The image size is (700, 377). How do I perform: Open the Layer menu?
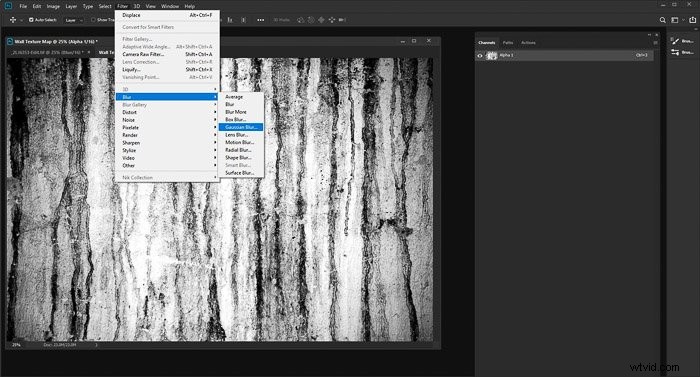pos(71,6)
